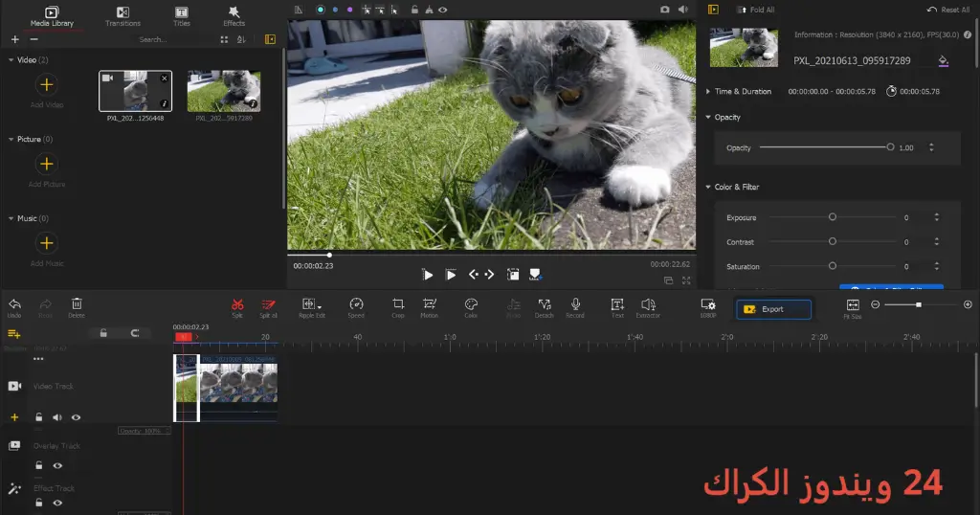This screenshot has width=980, height=515.
Task: Adjust the Opacity slider
Action: point(827,147)
